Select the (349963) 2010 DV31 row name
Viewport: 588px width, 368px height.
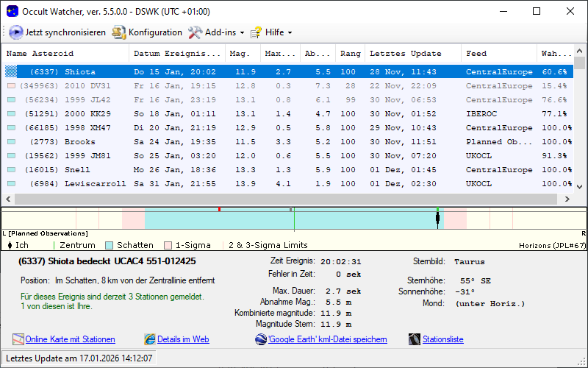(x=65, y=86)
